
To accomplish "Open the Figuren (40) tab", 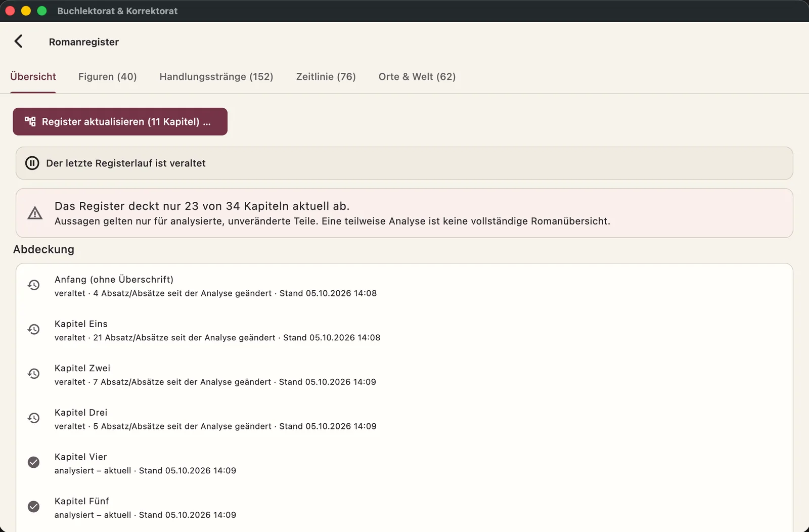I will 108,77.
